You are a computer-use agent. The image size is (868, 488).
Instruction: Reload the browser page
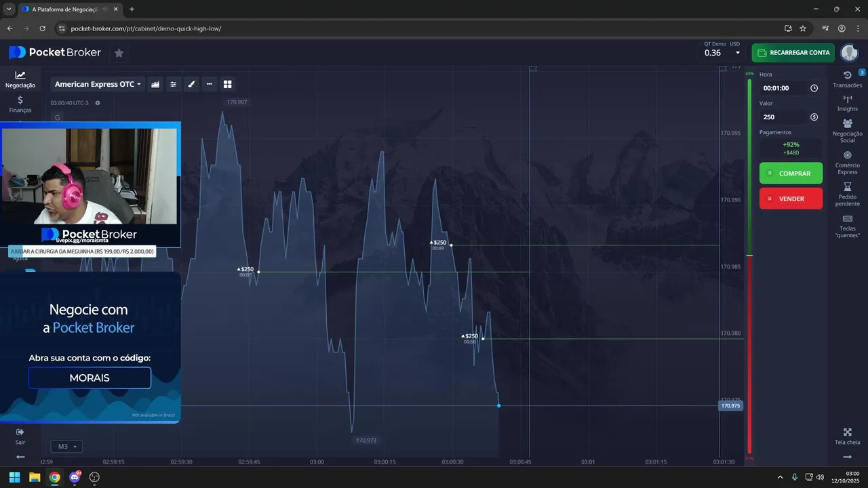(42, 28)
